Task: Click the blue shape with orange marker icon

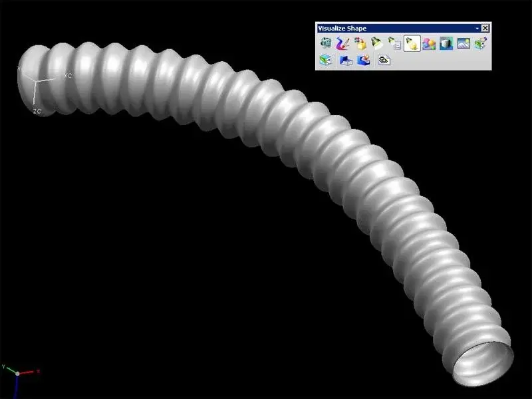Action: pos(363,61)
